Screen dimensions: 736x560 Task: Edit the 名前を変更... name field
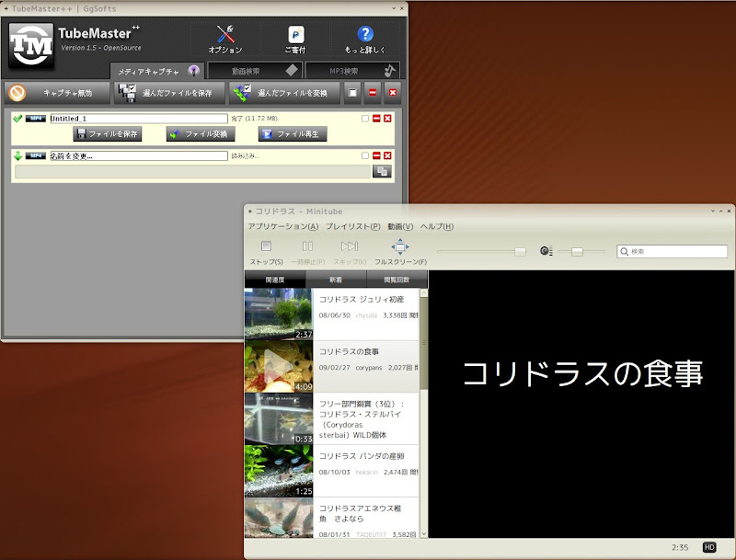pos(139,156)
